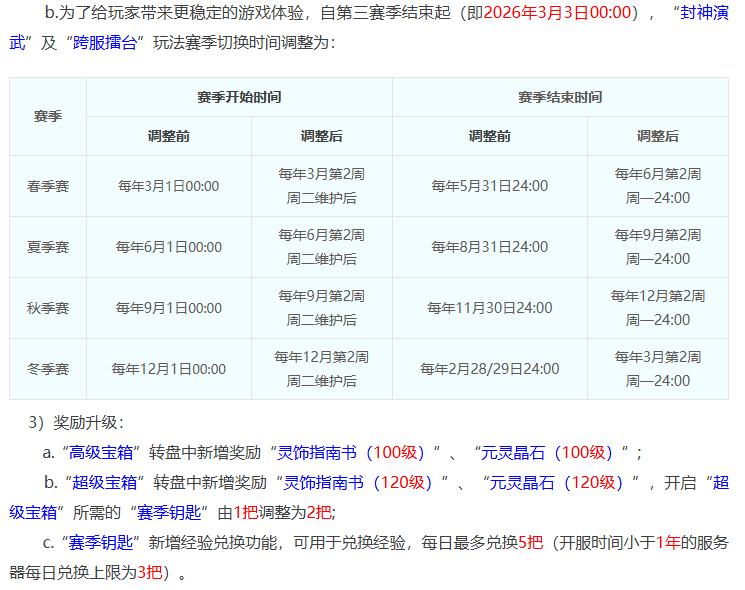The height and width of the screenshot is (590, 745).
Task: Select the "元灵晶石（120级）" link
Action: tap(563, 483)
